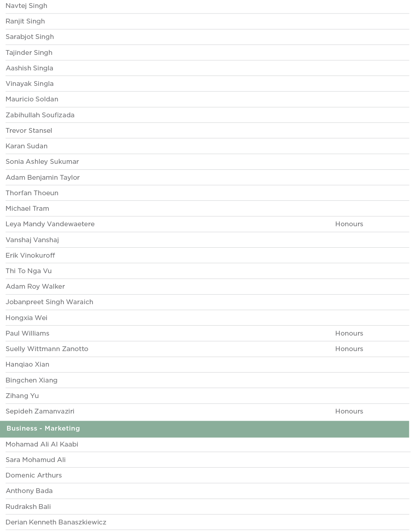Select Derian Kenneth Banaszkiewicz in the list
This screenshot has width=412, height=532.
(x=56, y=522)
